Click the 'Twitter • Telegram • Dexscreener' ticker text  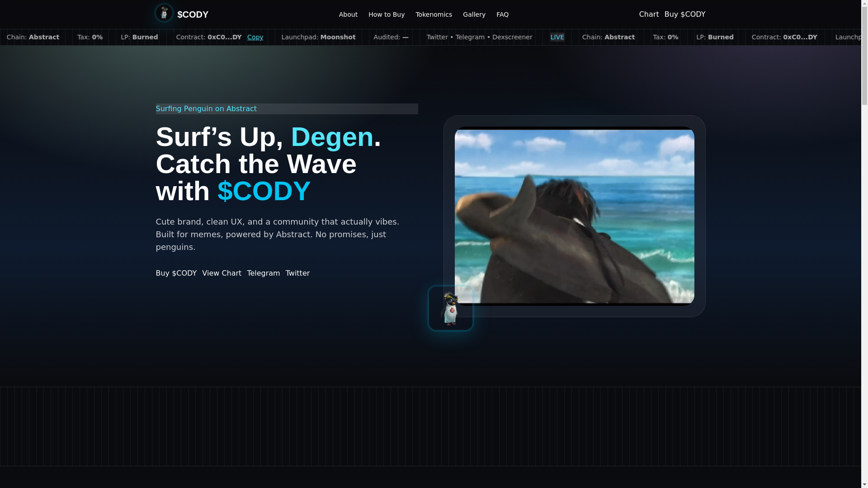pos(479,37)
